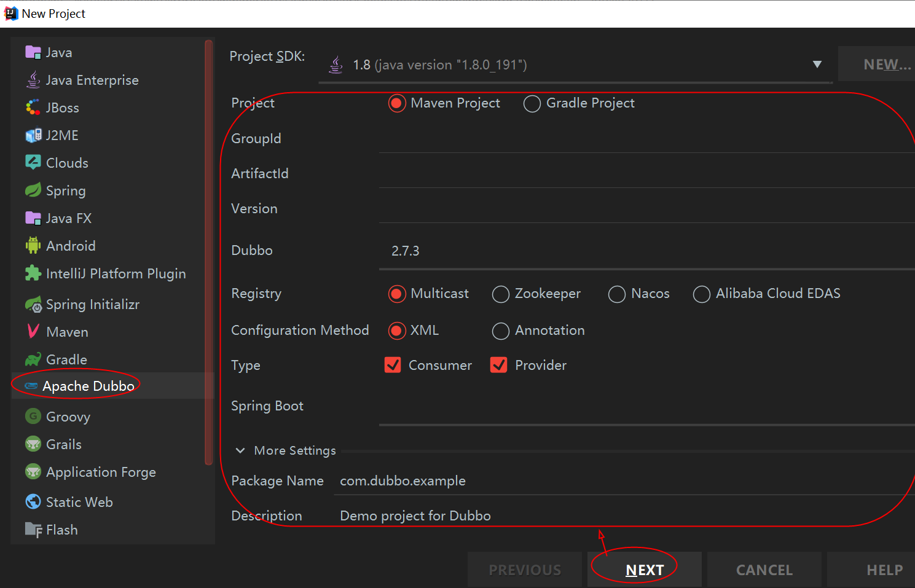Image resolution: width=915 pixels, height=588 pixels.
Task: Select the Maven project type label
Action: coord(68,332)
